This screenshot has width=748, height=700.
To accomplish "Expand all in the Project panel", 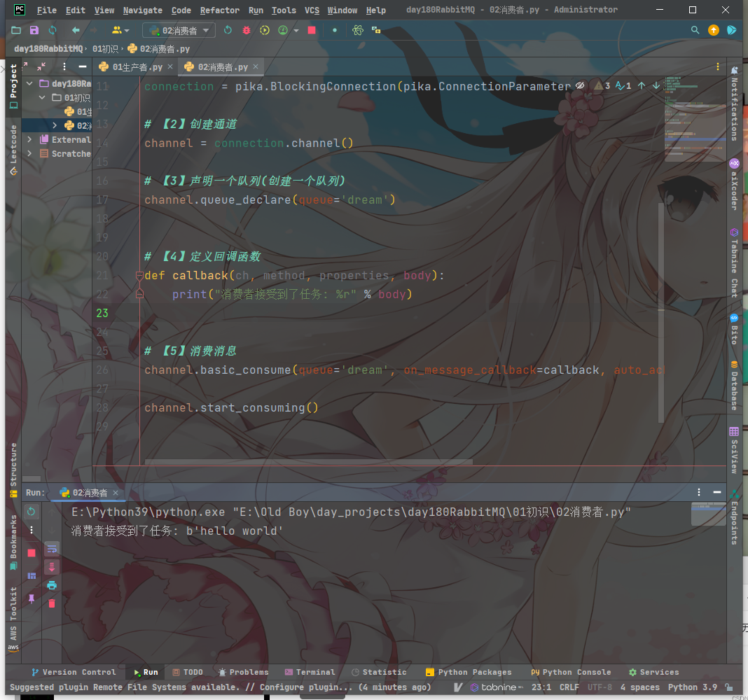I will click(x=25, y=66).
